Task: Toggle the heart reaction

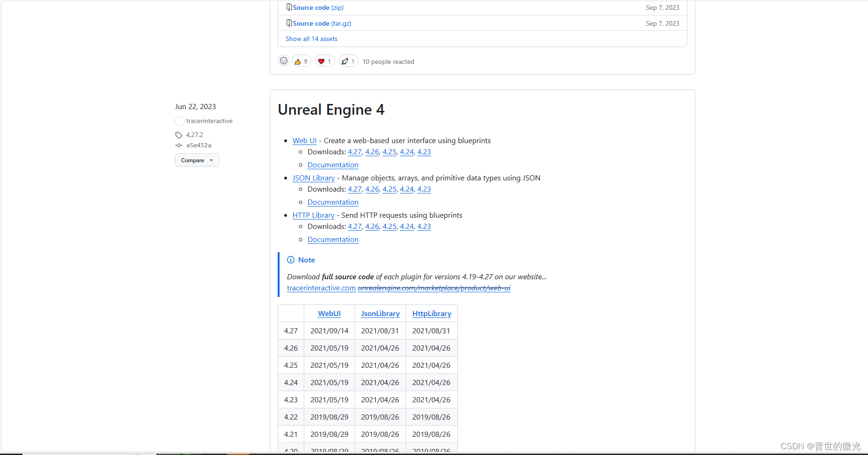Action: coord(325,61)
